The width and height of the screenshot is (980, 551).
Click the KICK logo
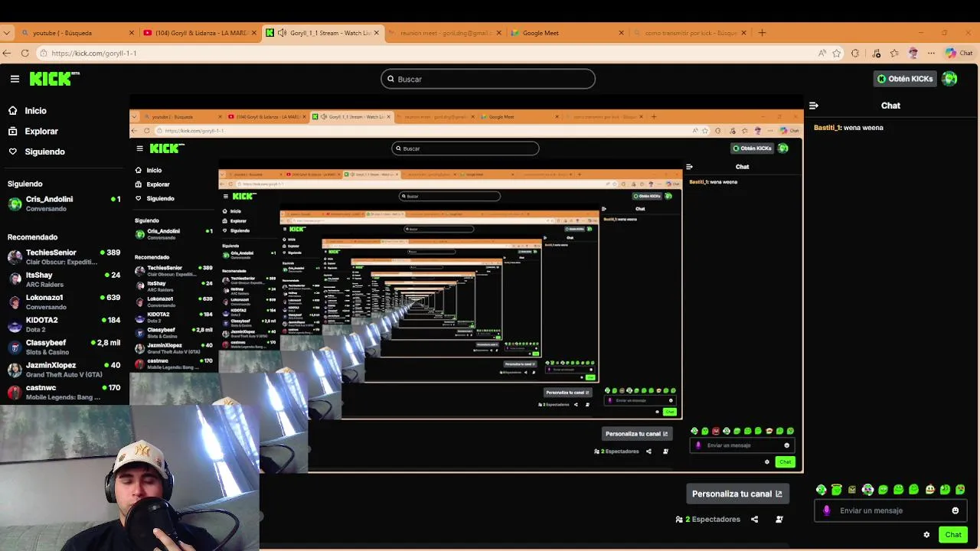[54, 78]
